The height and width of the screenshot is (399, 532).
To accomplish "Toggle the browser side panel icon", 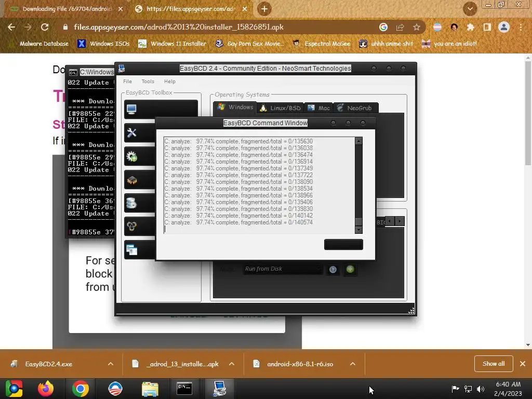I will pyautogui.click(x=487, y=27).
